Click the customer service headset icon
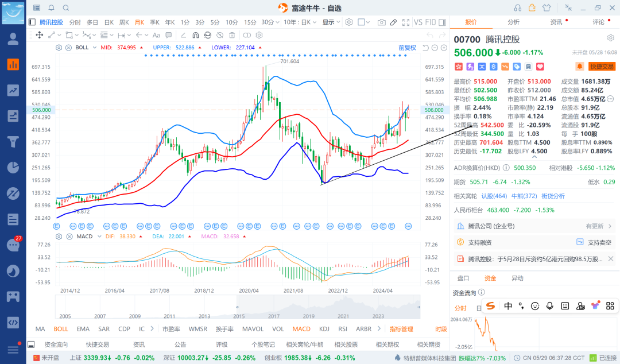Screen dimensions: 620x364 [518, 8]
